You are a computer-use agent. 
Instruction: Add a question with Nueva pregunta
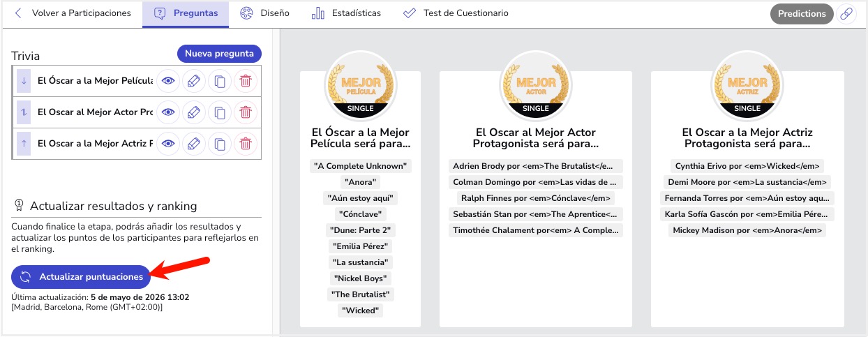click(x=219, y=54)
